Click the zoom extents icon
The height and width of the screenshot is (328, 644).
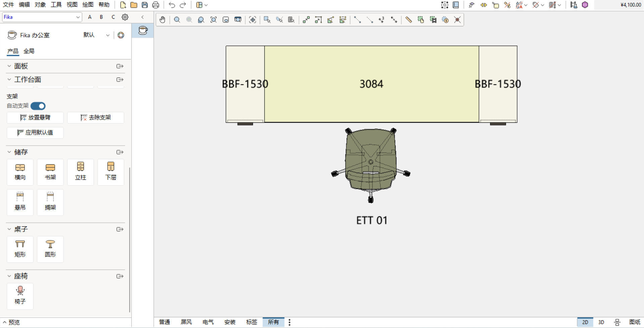213,20
